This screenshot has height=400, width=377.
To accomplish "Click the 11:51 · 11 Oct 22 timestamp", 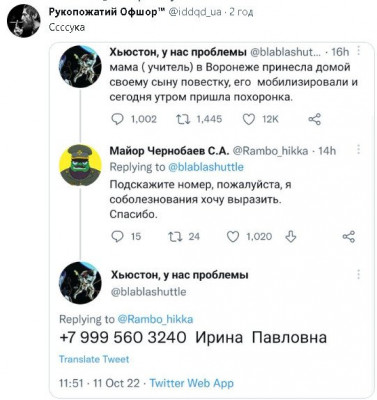I will [99, 383].
